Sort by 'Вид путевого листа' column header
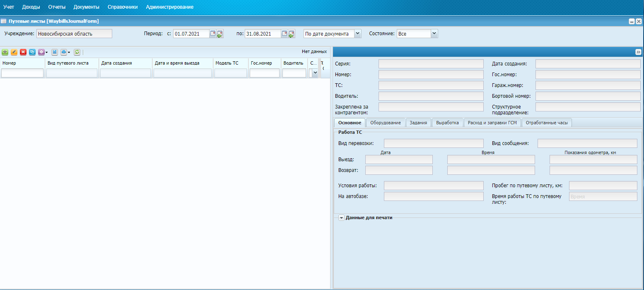The image size is (644, 290). pos(72,63)
